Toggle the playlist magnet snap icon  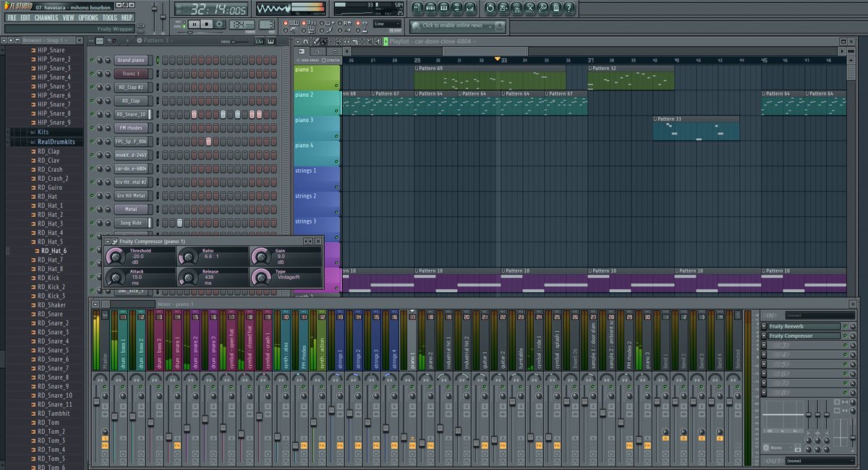click(x=305, y=41)
